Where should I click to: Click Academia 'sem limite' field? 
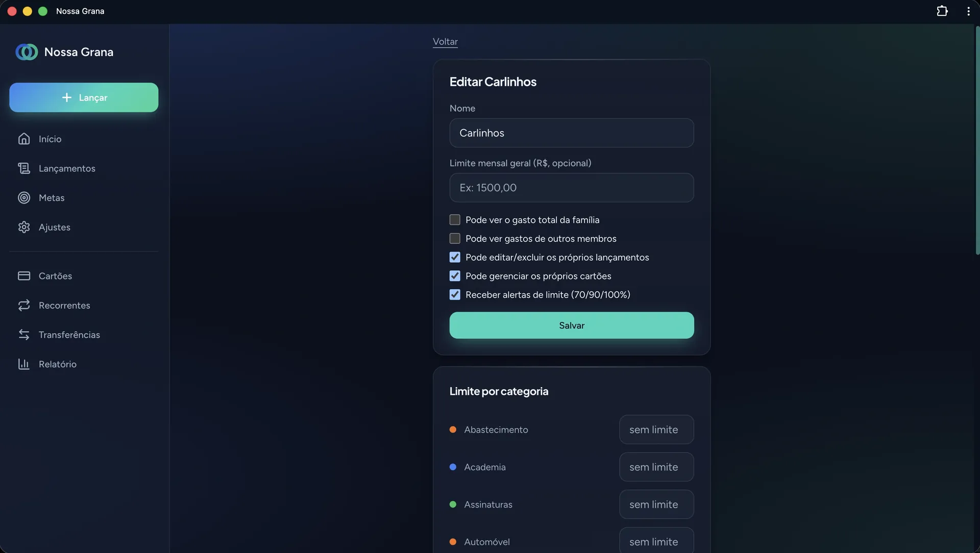coord(656,467)
